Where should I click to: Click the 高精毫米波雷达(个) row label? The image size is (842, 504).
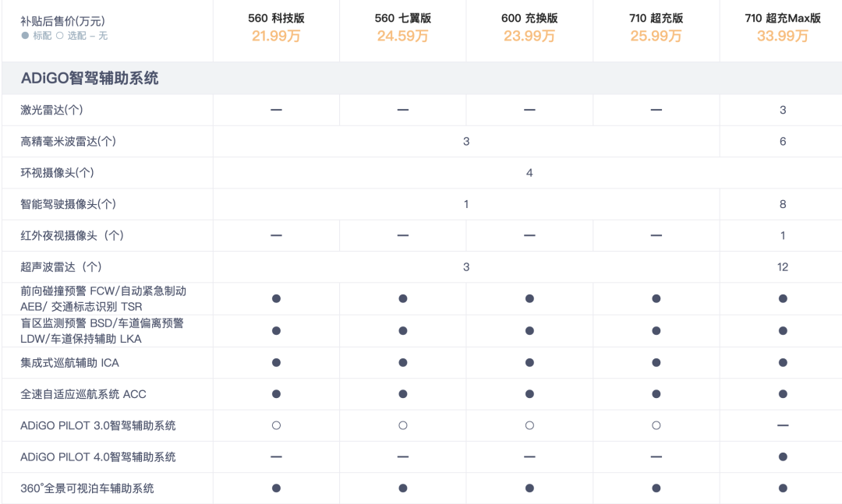(68, 141)
